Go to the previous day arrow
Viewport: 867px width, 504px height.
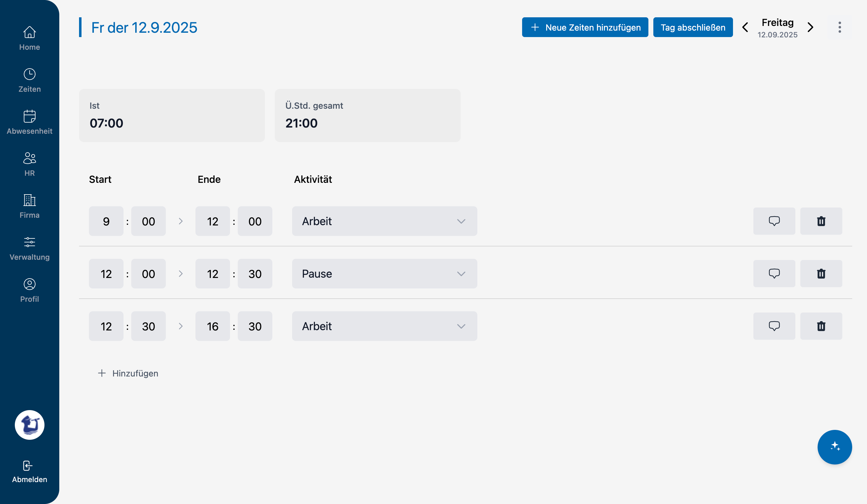(745, 27)
